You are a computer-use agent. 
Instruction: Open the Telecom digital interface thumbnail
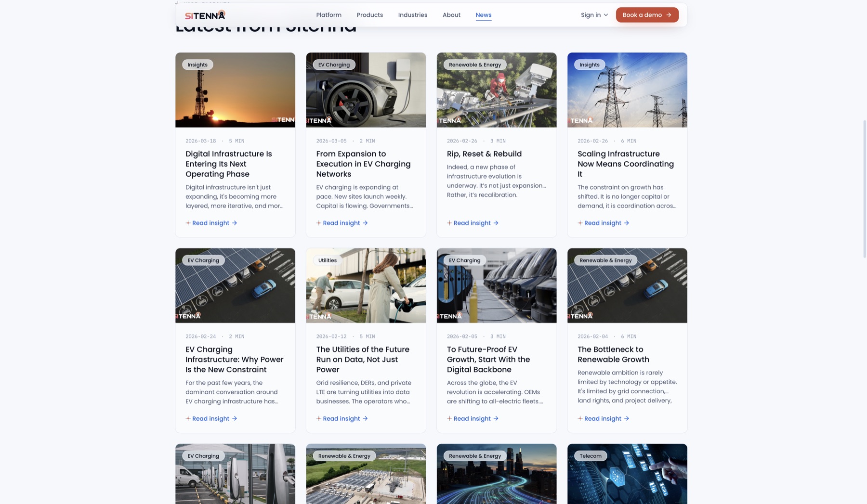(x=627, y=474)
